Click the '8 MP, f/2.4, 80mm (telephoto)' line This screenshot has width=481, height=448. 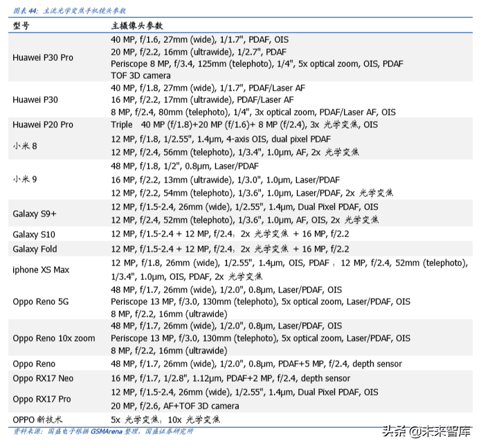tap(253, 112)
